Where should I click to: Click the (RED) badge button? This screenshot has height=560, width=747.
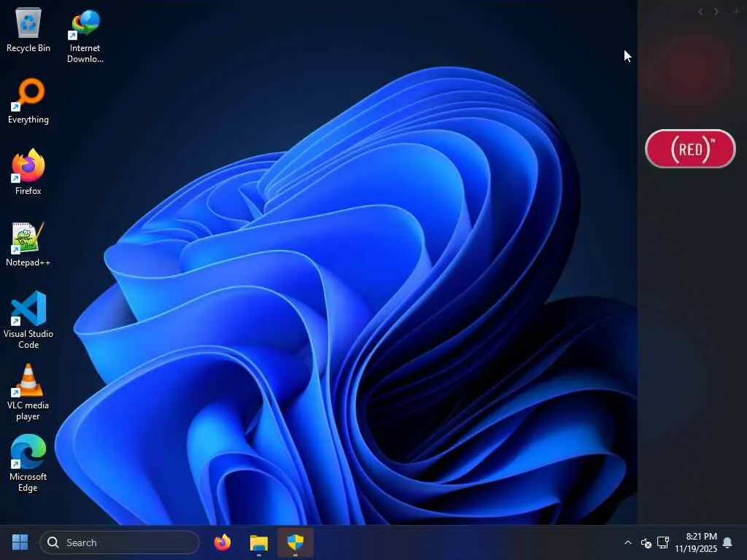pos(690,149)
